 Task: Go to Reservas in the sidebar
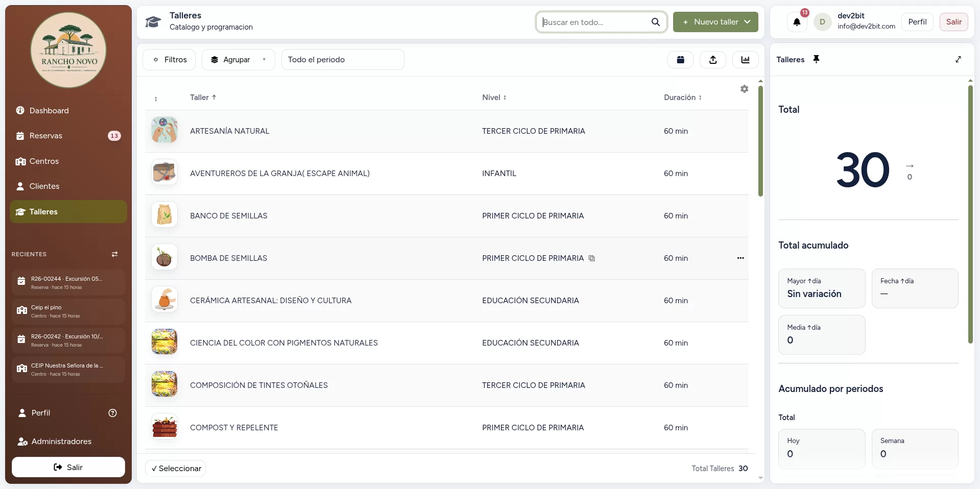(x=68, y=136)
